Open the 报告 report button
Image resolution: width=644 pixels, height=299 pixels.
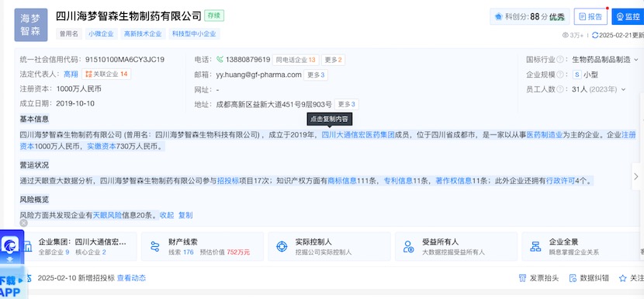click(590, 16)
